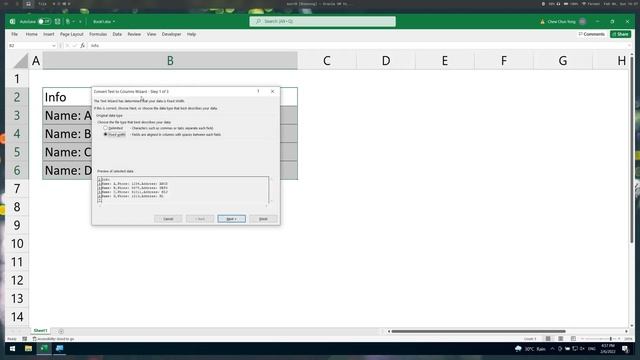Click the scroll right arrow of horizontal scrollbar
The height and width of the screenshot is (360, 640).
click(627, 331)
